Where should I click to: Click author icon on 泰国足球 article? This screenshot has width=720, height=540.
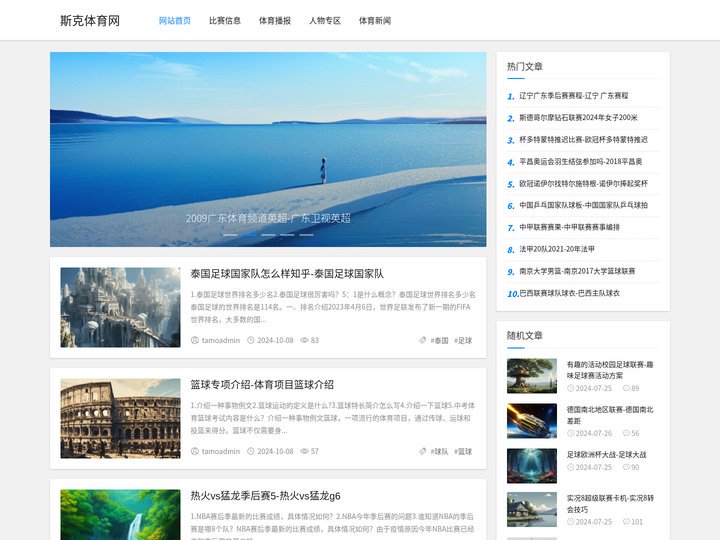[195, 340]
